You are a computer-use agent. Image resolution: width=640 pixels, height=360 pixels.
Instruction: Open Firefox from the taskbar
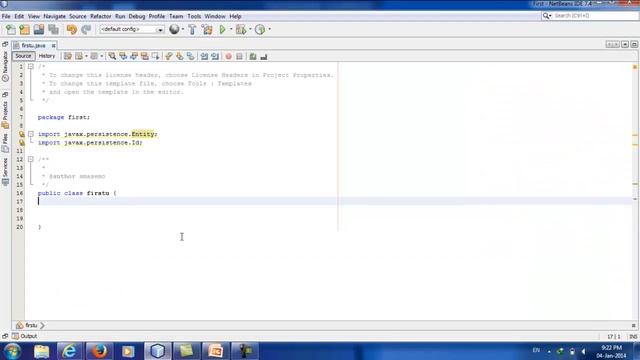(x=99, y=351)
